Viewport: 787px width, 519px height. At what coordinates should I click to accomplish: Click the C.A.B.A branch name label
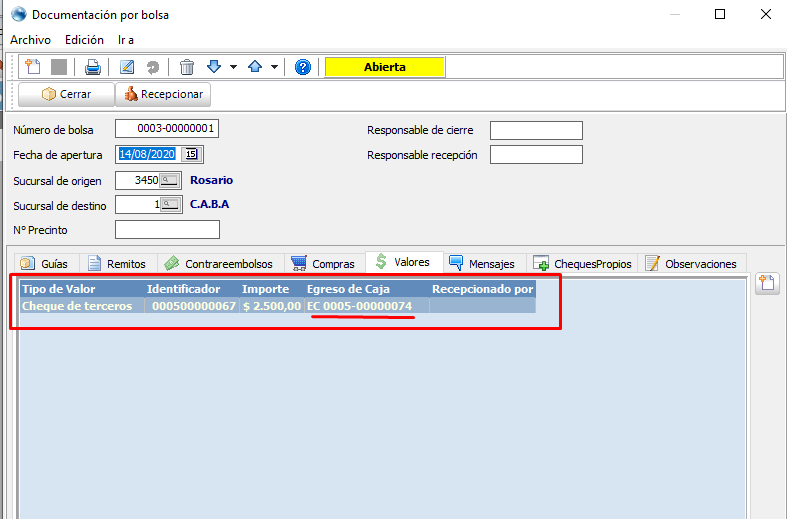pos(209,204)
